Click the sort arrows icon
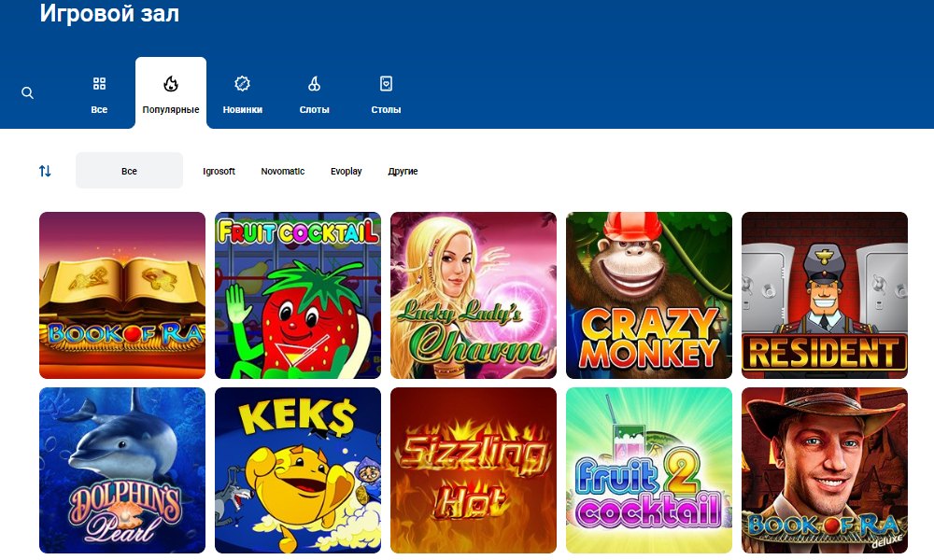This screenshot has height=560, width=934. 45,171
